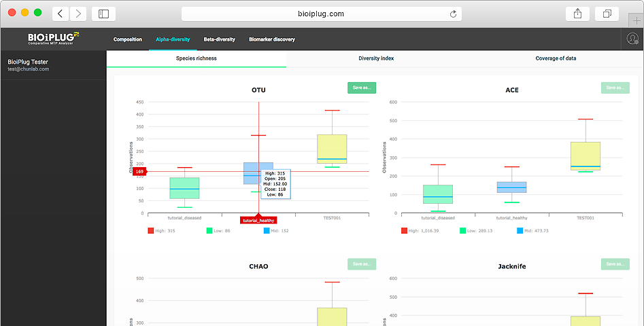Select the TEST001 box in ACE chart
This screenshot has height=326, width=644.
point(586,156)
